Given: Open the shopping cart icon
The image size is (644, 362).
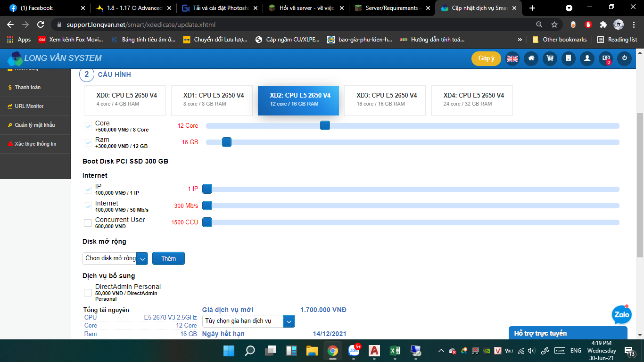Looking at the screenshot, I should (550, 58).
